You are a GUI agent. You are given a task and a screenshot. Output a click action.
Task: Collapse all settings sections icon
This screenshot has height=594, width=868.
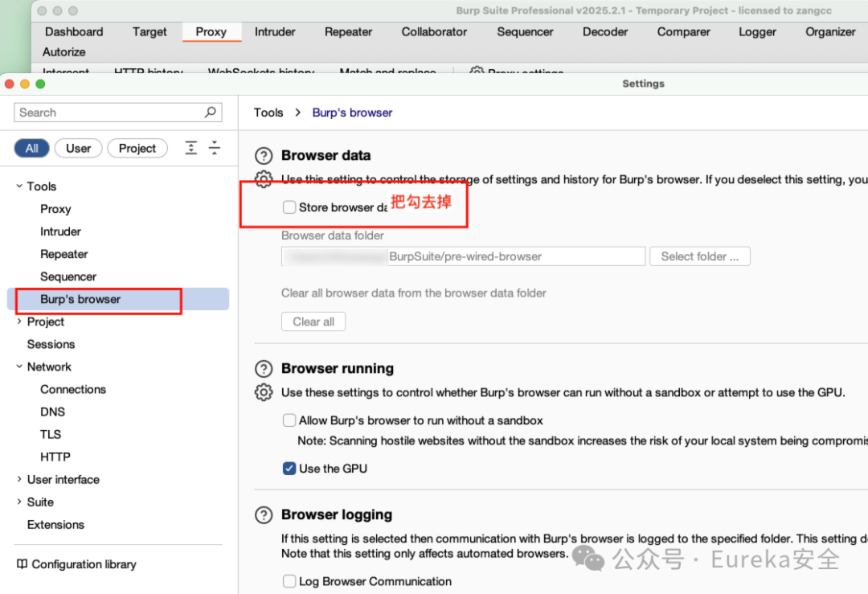coord(215,148)
